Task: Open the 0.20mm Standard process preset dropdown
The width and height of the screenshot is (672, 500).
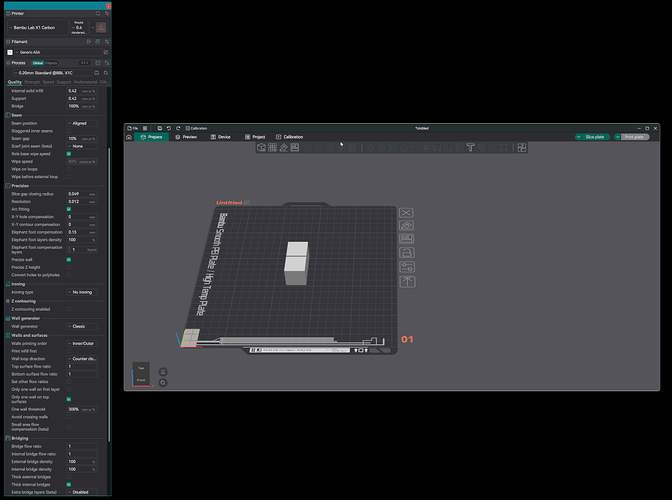Action: point(52,73)
